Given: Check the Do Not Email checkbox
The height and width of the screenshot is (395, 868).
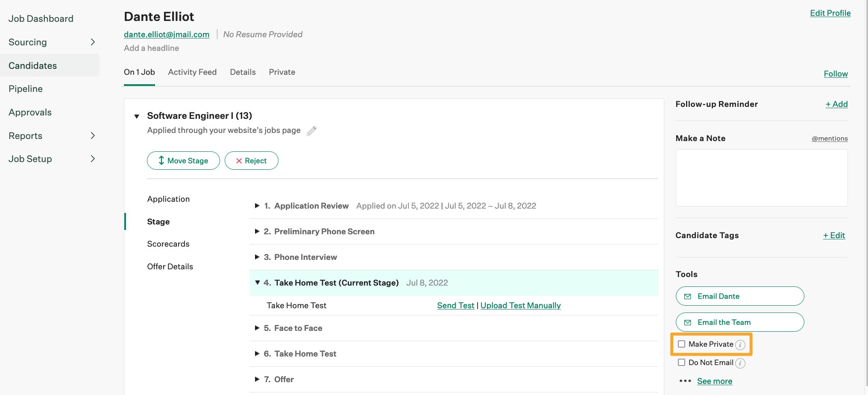Looking at the screenshot, I should point(682,363).
